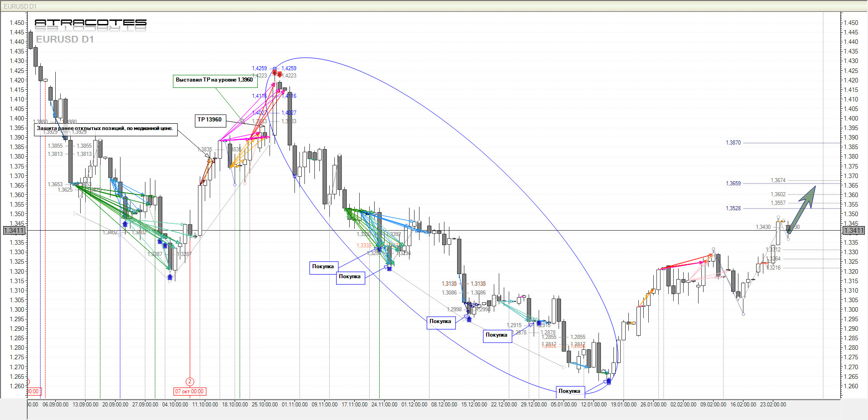Image resolution: width=868 pixels, height=420 pixels.
Task: Click date label 23.02:00.00 on time axis
Action: coord(773,405)
